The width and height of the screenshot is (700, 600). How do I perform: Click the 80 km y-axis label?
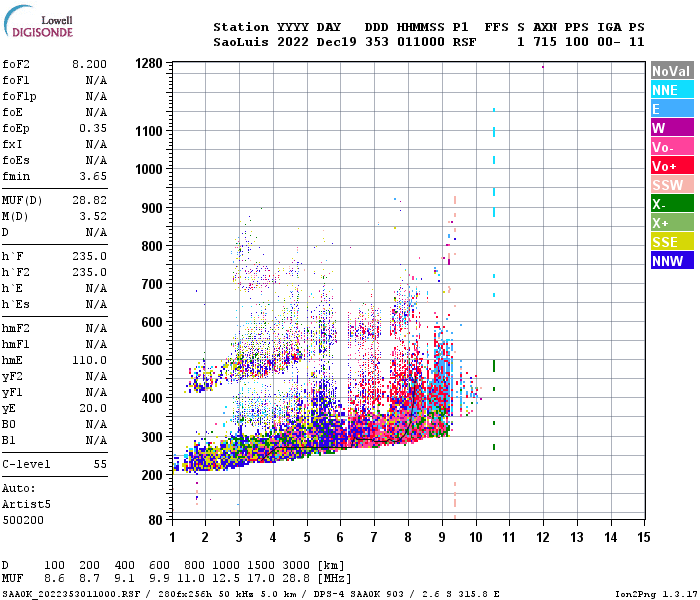(x=155, y=520)
